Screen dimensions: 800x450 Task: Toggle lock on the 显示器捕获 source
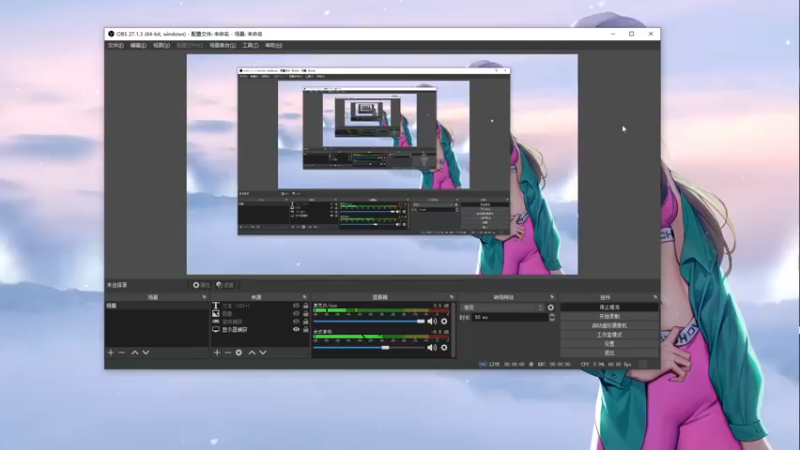click(306, 330)
